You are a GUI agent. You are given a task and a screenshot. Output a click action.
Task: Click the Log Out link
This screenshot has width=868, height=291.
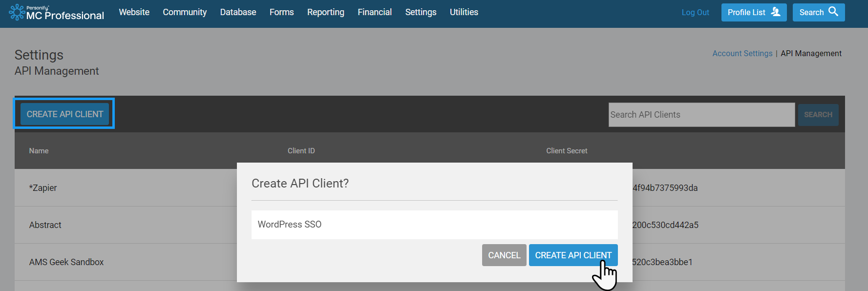(695, 13)
